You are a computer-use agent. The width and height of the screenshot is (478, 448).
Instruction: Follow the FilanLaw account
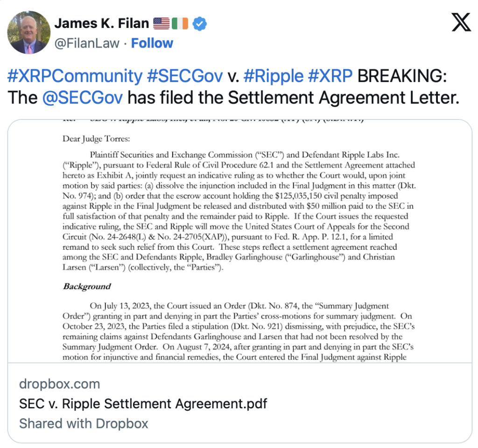152,43
